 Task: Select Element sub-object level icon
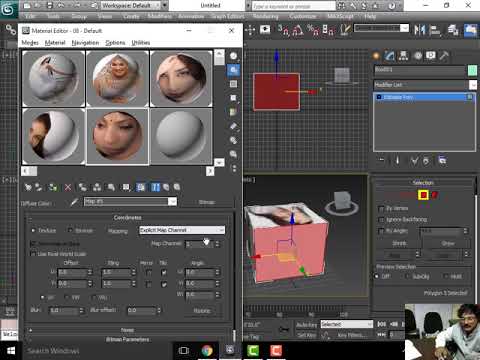435,195
